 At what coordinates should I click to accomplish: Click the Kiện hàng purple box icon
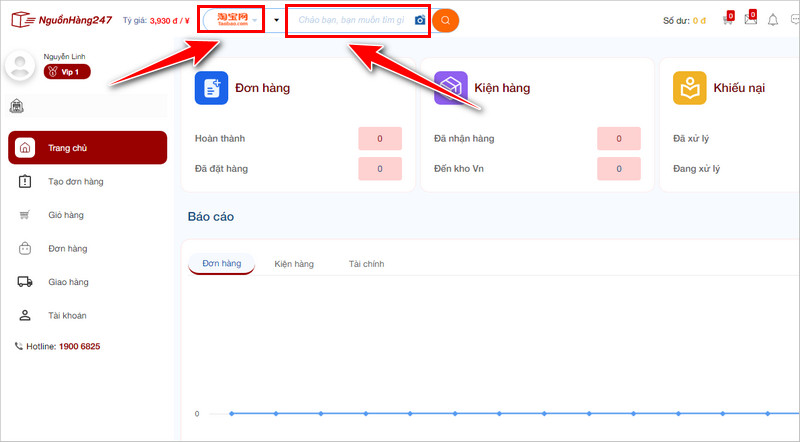coord(450,88)
